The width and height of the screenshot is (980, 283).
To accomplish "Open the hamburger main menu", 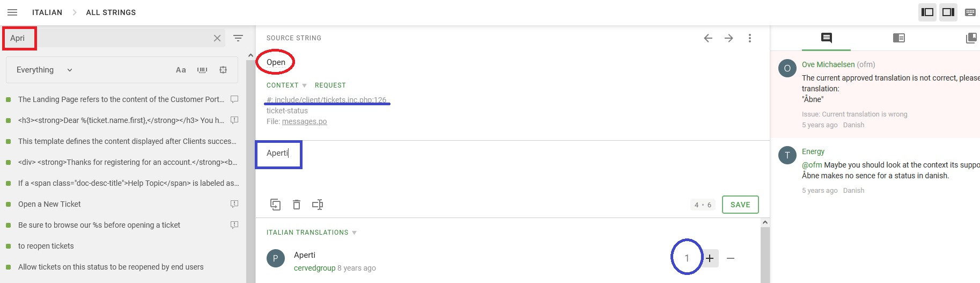I will pyautogui.click(x=12, y=12).
